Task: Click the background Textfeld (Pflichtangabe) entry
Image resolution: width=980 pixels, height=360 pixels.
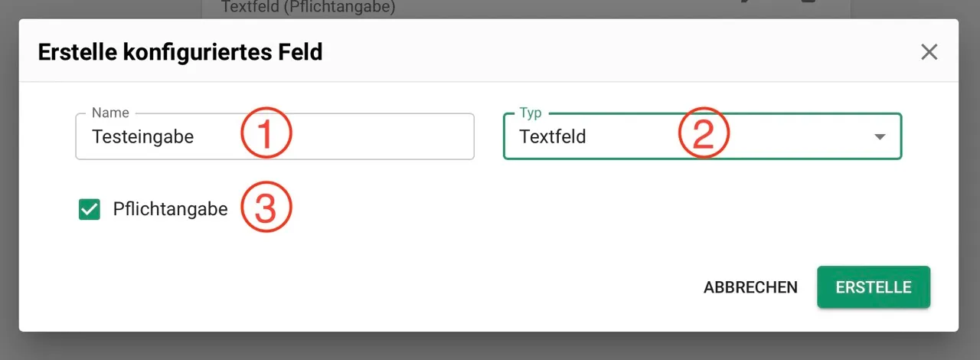Action: coord(308,8)
